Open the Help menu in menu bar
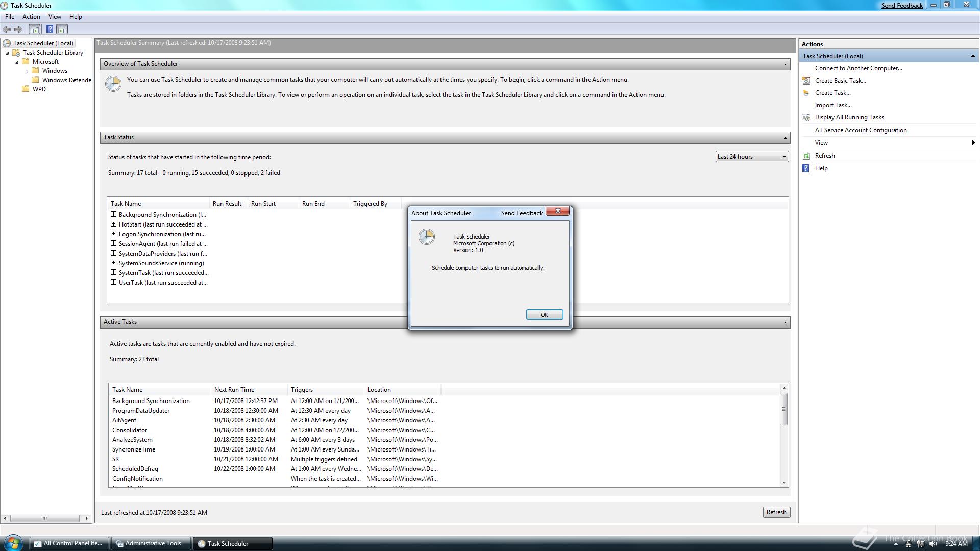The height and width of the screenshot is (551, 980). 76,17
